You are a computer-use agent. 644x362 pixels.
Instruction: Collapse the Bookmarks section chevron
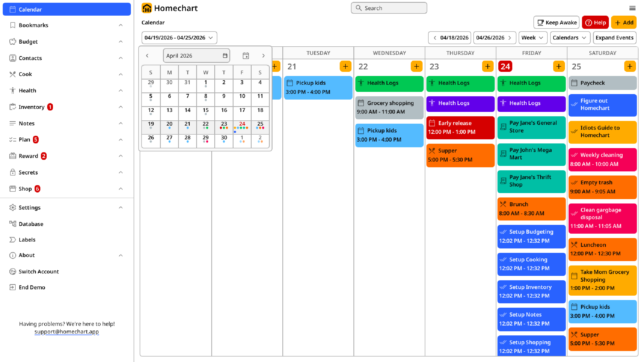click(121, 25)
